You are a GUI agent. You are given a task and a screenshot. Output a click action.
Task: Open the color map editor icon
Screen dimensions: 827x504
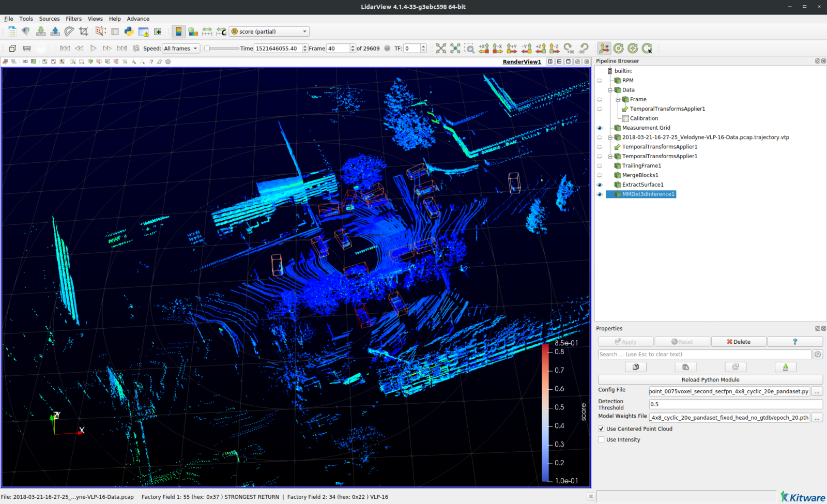point(178,32)
